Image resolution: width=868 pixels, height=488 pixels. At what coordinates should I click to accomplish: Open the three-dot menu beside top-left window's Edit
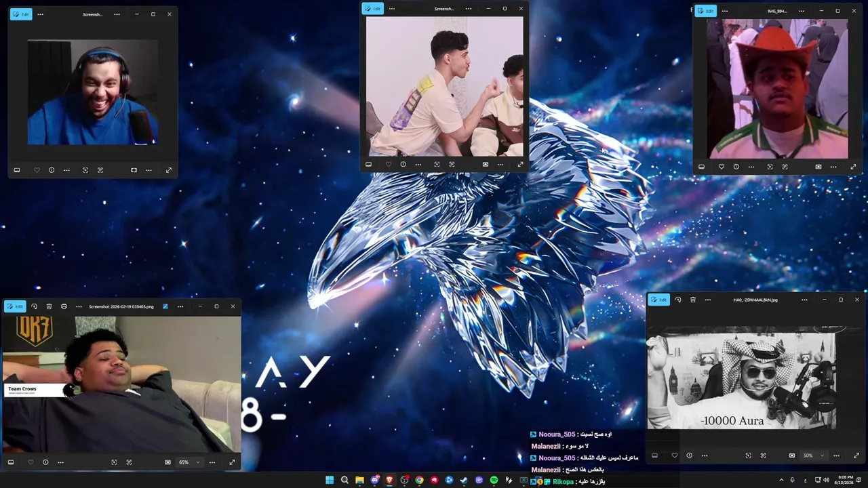(x=40, y=14)
